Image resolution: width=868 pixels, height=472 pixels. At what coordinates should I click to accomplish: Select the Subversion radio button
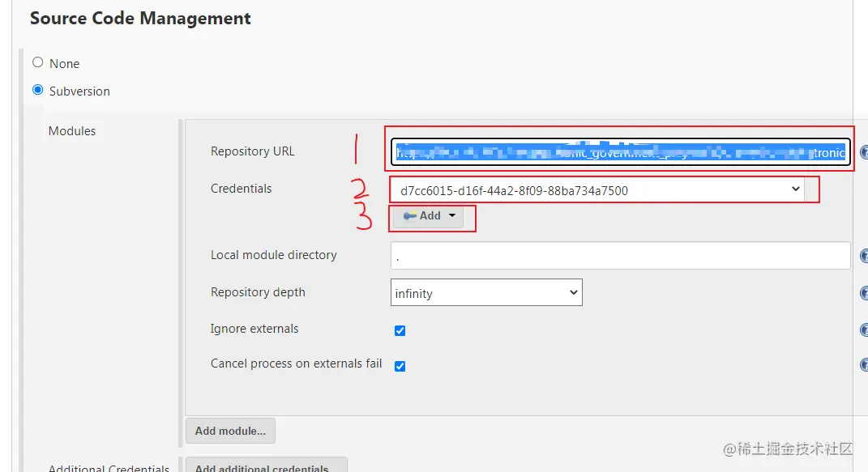pyautogui.click(x=37, y=90)
